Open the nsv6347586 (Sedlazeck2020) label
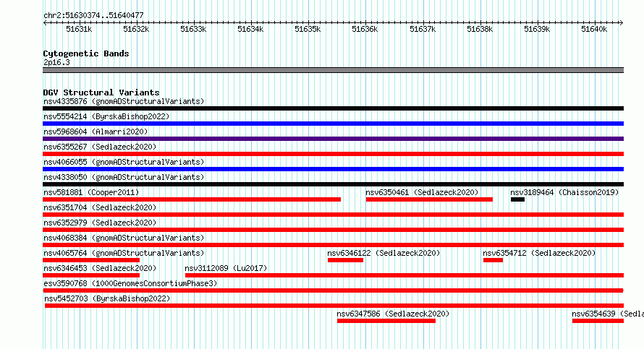644x349 pixels. (x=393, y=314)
